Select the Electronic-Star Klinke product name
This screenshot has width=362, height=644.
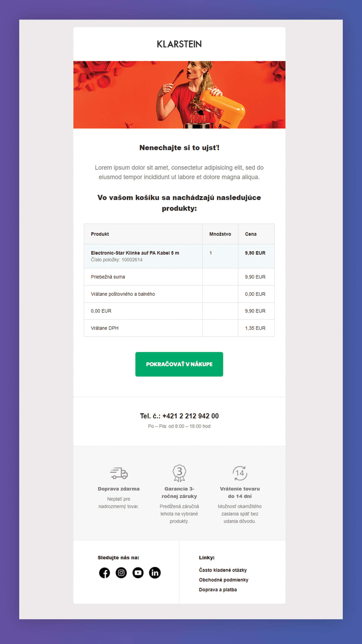point(135,253)
